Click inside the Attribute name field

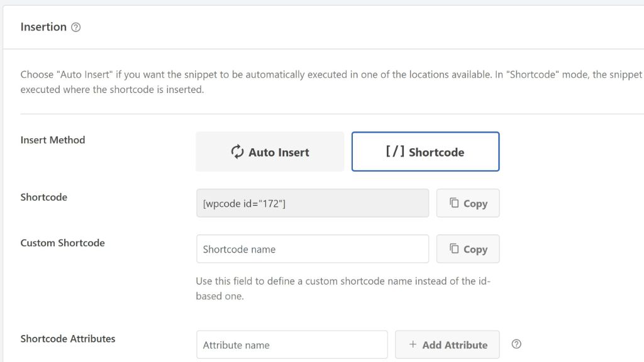(292, 344)
